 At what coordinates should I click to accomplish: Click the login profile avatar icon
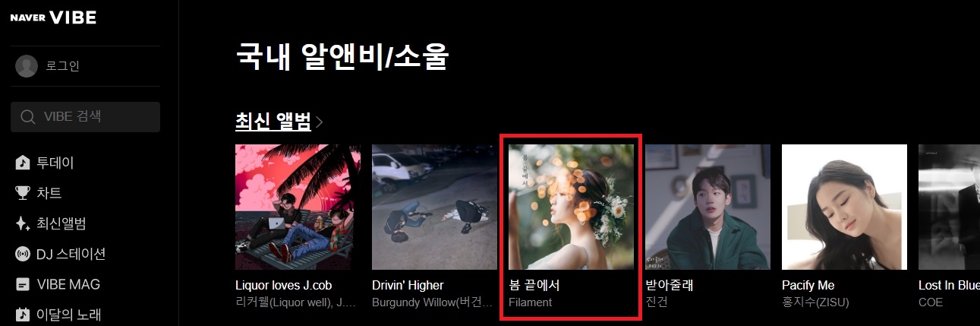(27, 66)
